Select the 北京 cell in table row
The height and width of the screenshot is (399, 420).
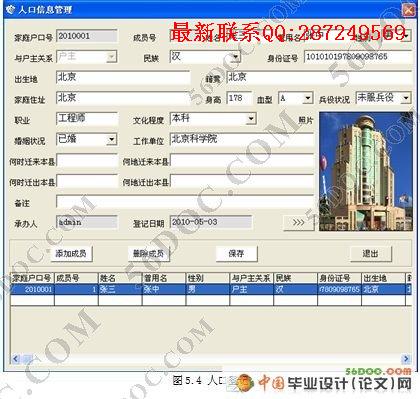383,289
